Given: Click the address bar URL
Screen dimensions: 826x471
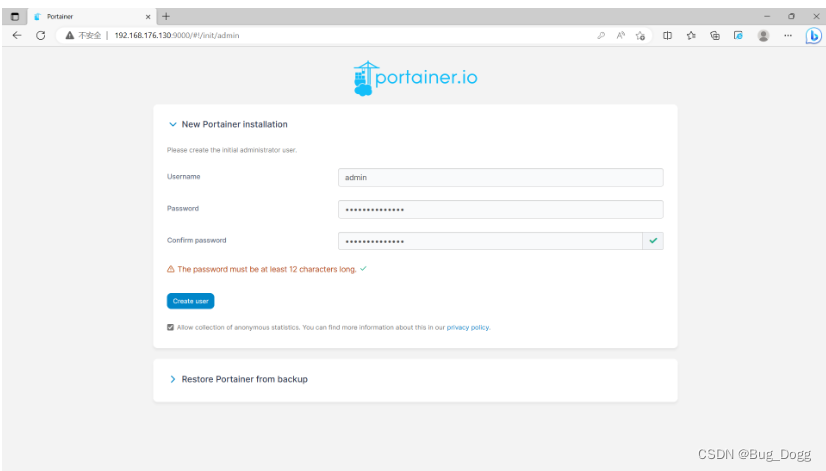Looking at the screenshot, I should [x=177, y=35].
